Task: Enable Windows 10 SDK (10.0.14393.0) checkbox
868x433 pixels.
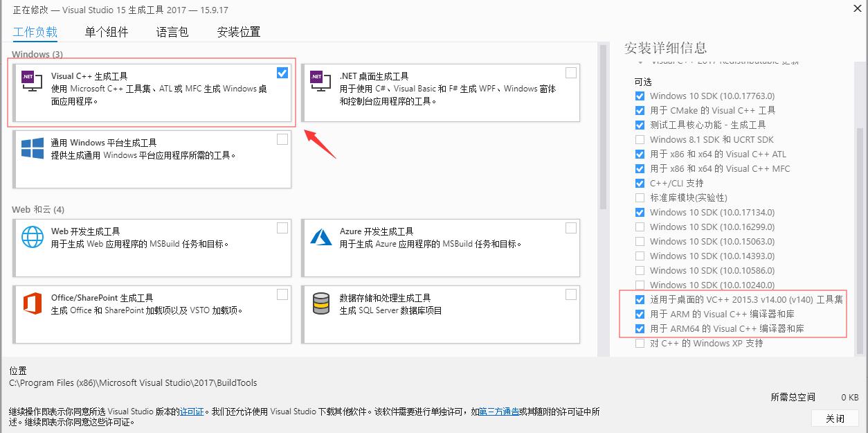Action: [x=640, y=256]
